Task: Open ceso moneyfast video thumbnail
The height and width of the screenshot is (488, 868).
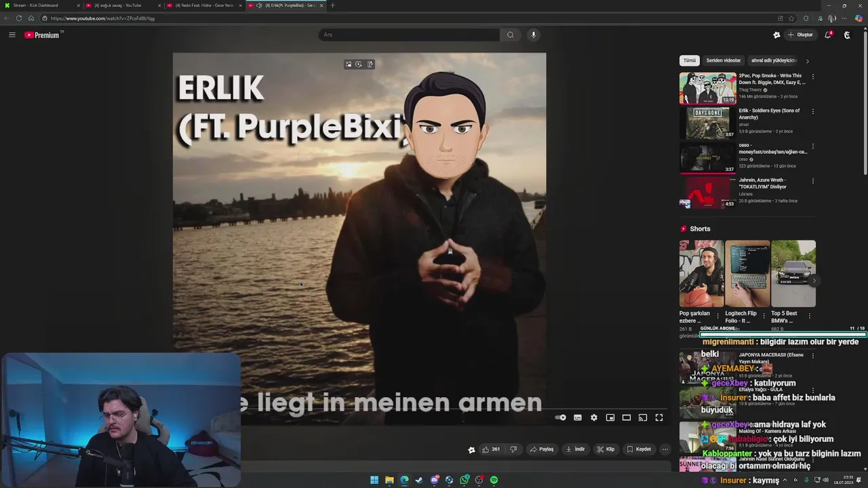Action: pos(707,157)
